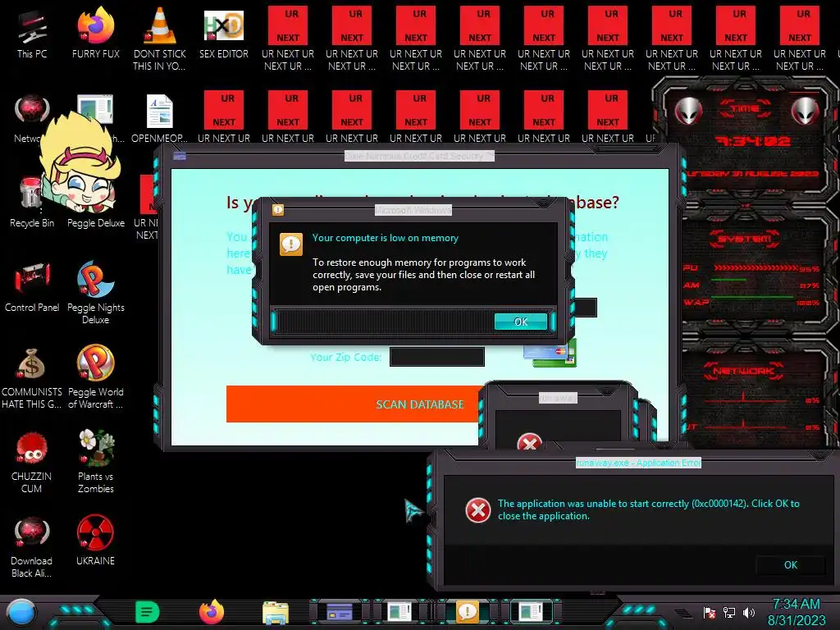Open the DONT STICK THIS IN YO... VLC icon
This screenshot has height=630, width=840.
160,39
